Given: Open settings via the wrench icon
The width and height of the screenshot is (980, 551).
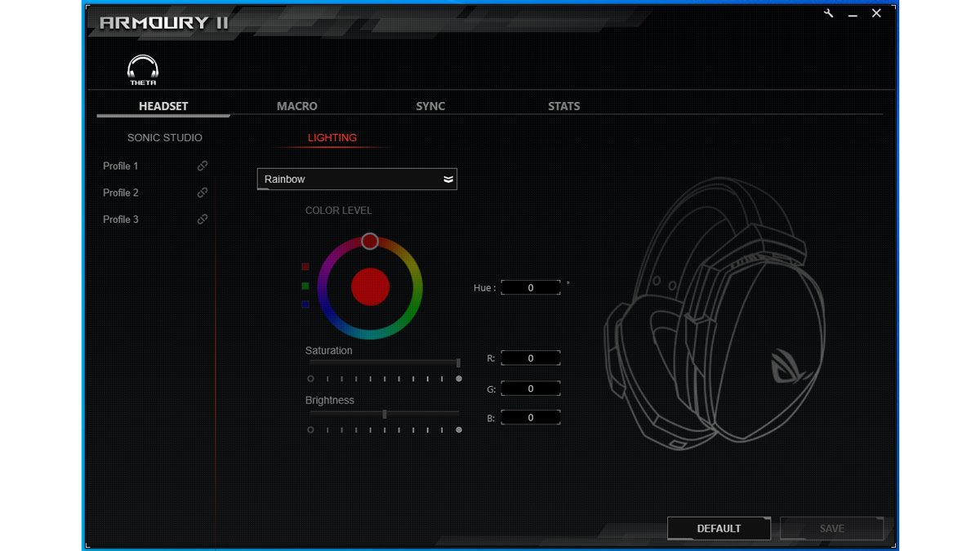Looking at the screenshot, I should click(829, 13).
